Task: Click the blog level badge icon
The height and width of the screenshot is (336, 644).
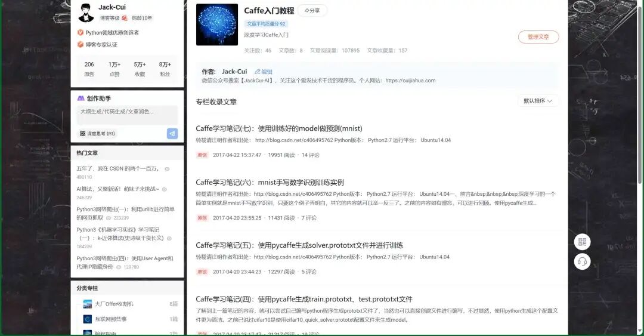Action: (125, 18)
